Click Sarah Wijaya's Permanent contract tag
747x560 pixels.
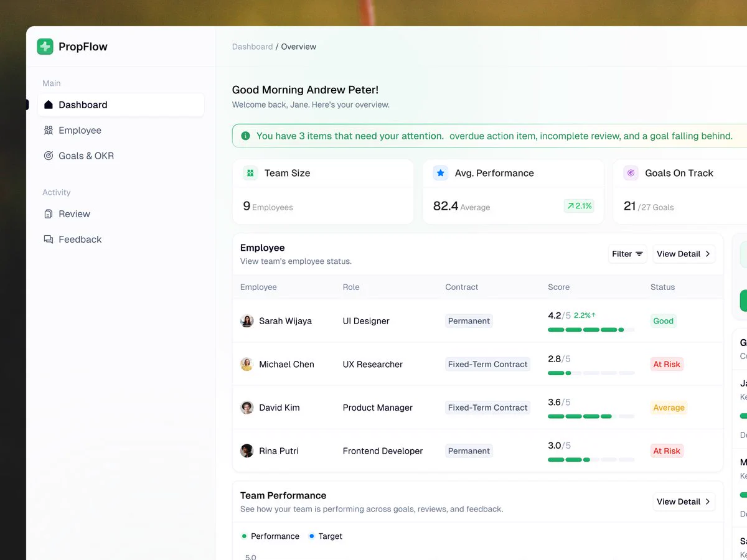tap(469, 321)
